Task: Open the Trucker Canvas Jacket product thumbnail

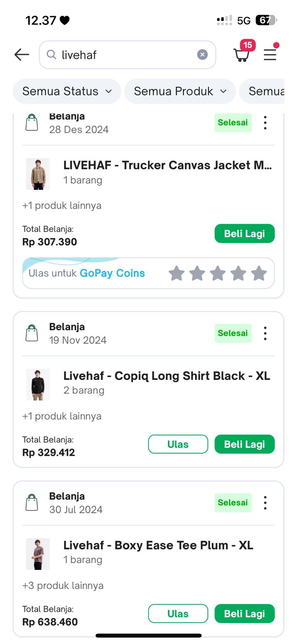Action: tap(38, 174)
